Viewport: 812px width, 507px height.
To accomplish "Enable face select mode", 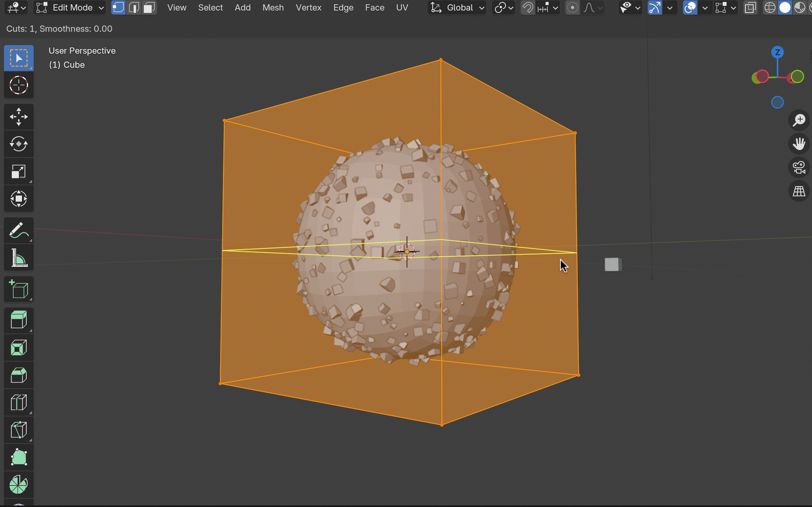I will [149, 7].
